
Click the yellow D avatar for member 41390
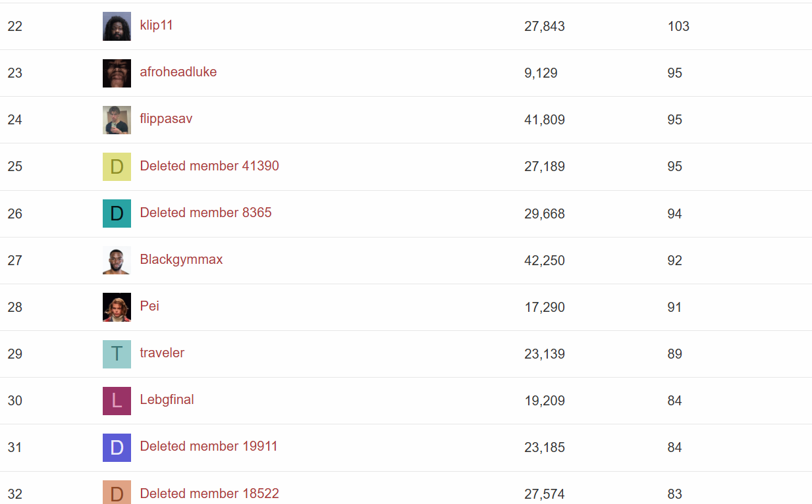pyautogui.click(x=117, y=166)
